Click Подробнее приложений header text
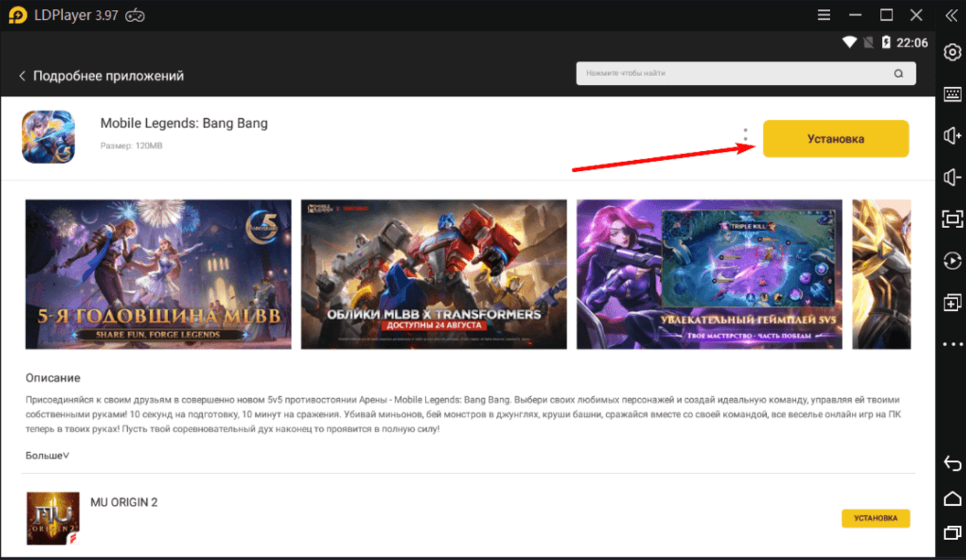The image size is (966, 560). click(108, 76)
